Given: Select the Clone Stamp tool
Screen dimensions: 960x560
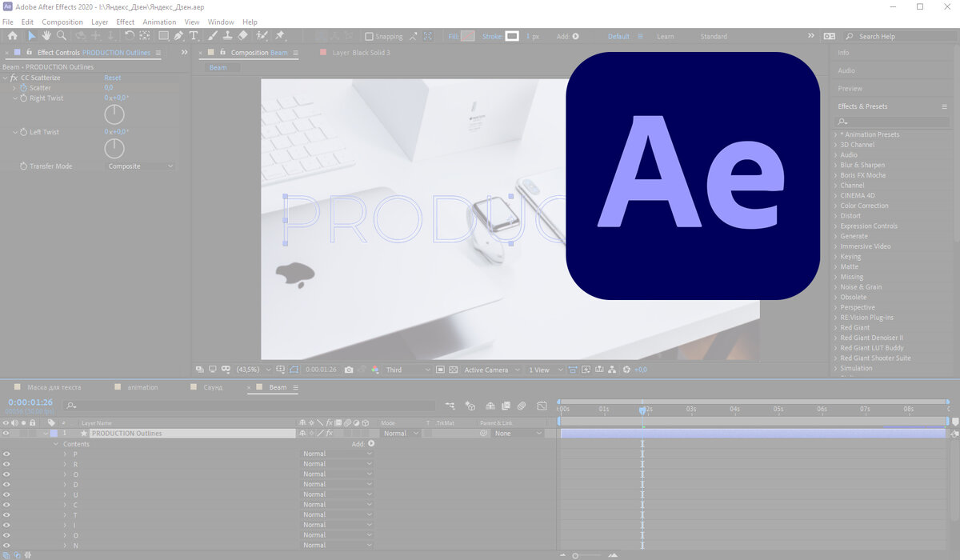Looking at the screenshot, I should (228, 36).
